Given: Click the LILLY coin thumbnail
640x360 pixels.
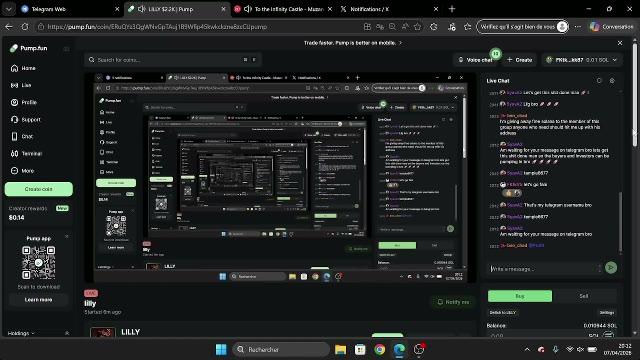Looking at the screenshot, I should 102,332.
